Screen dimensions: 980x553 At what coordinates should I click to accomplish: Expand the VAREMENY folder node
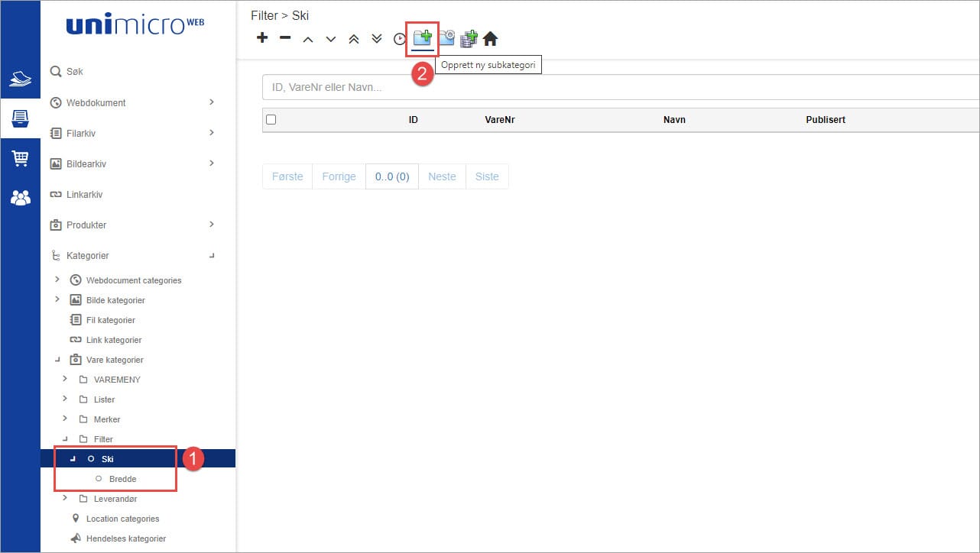[x=65, y=379]
